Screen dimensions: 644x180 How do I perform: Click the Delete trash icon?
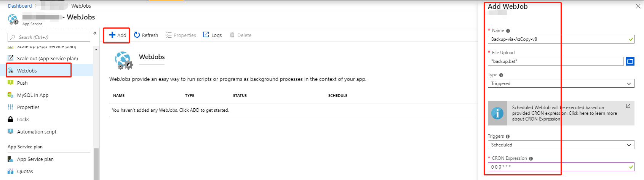click(x=232, y=35)
